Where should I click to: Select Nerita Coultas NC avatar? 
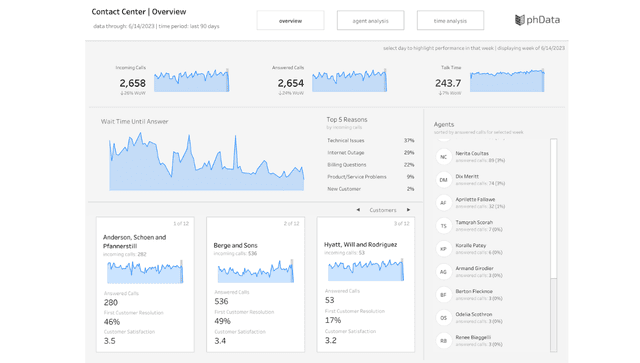(444, 157)
